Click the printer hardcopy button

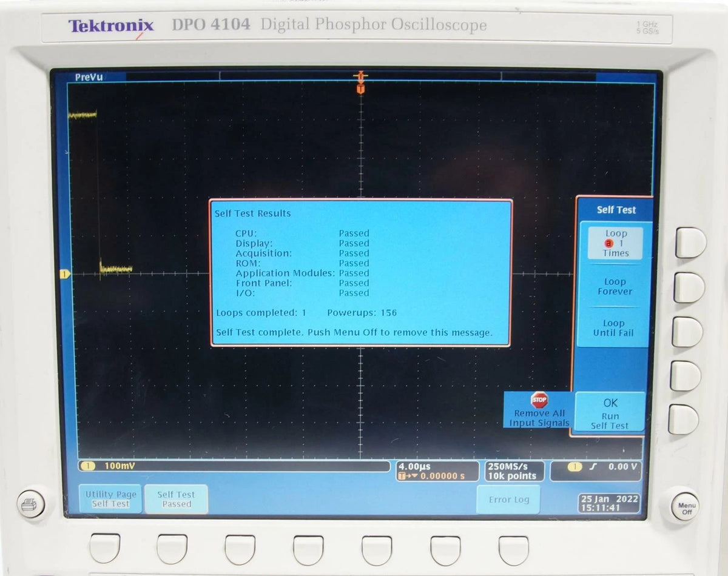31,504
